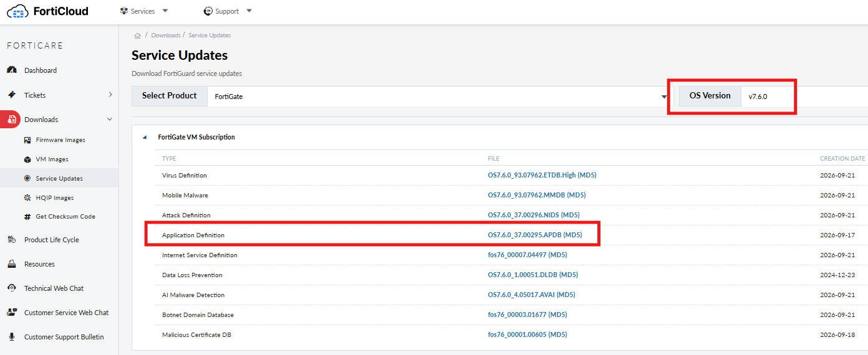Screen dimensions: 868x355
Task: Click the Application Definition row label
Action: [193, 235]
